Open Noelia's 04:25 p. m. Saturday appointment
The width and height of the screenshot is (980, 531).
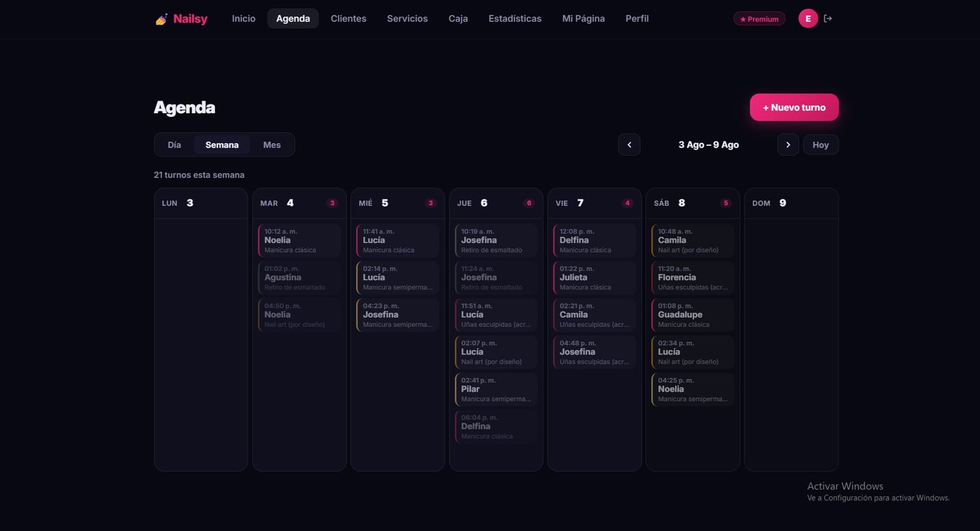pyautogui.click(x=693, y=390)
